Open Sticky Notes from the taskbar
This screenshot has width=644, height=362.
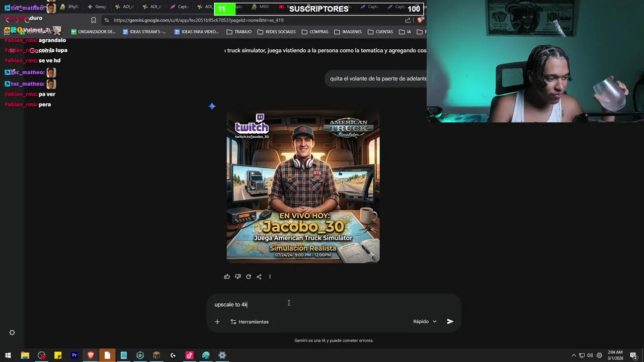58,355
